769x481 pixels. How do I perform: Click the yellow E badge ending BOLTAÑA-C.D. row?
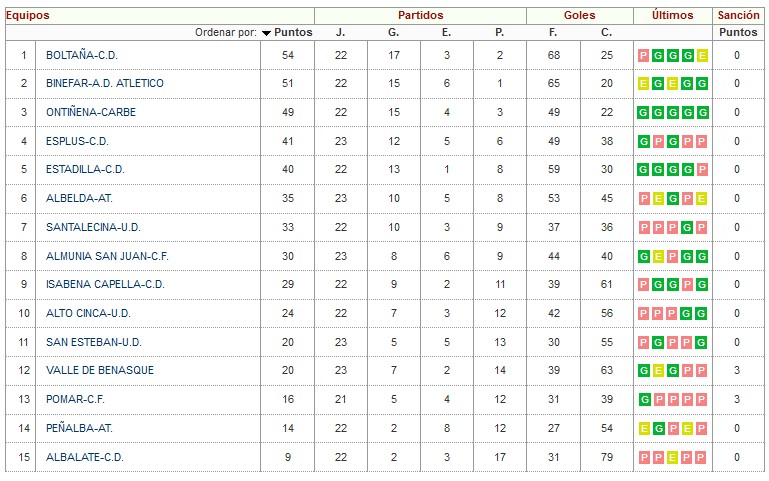702,55
